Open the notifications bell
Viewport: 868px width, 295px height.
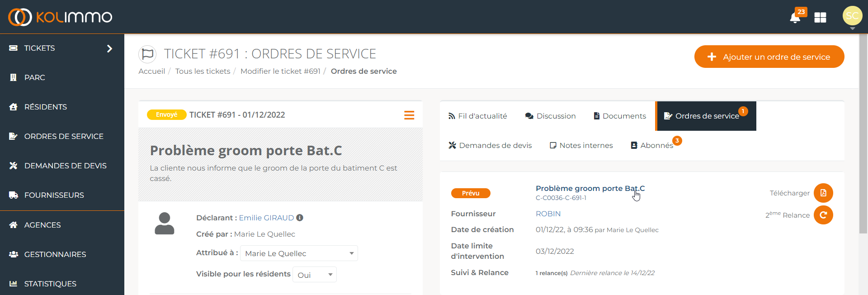795,18
